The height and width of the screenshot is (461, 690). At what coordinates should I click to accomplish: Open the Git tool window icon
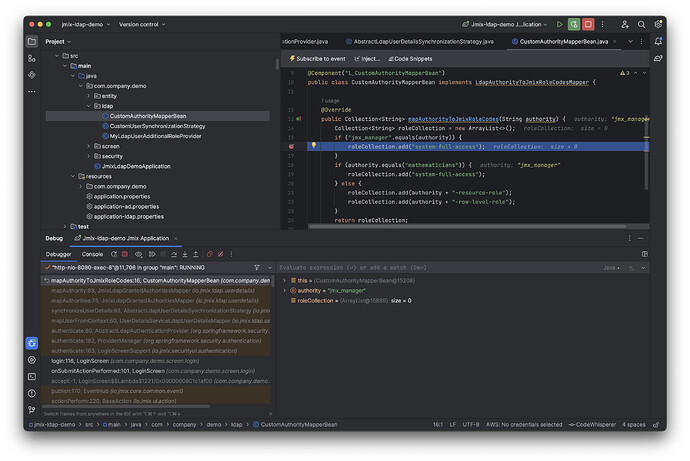(x=32, y=410)
